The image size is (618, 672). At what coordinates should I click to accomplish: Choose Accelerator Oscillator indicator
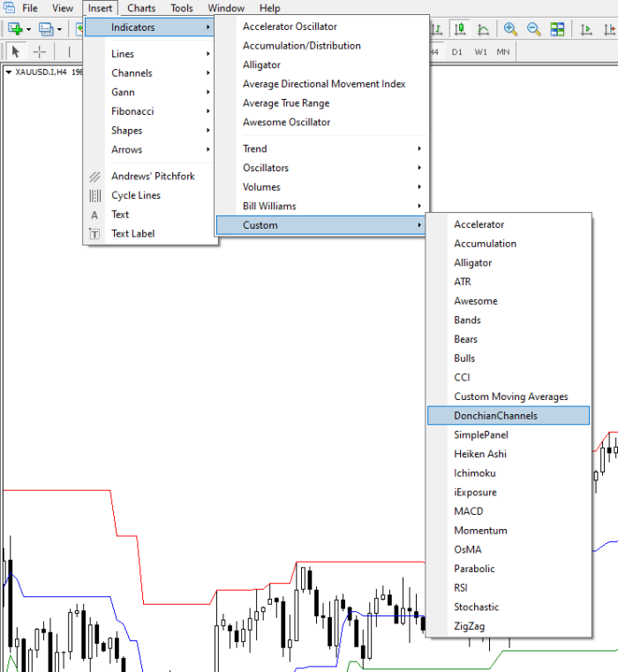pyautogui.click(x=290, y=26)
